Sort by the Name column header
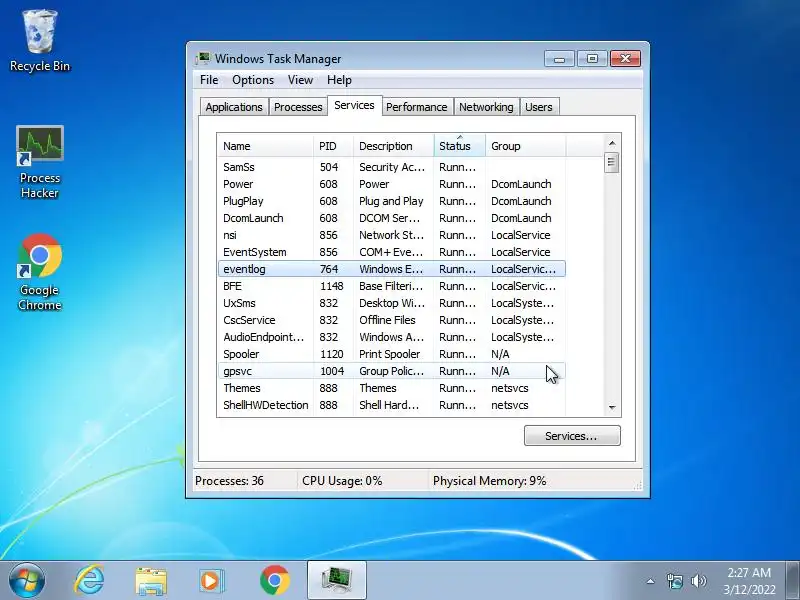Image resolution: width=800 pixels, height=600 pixels. (x=265, y=146)
